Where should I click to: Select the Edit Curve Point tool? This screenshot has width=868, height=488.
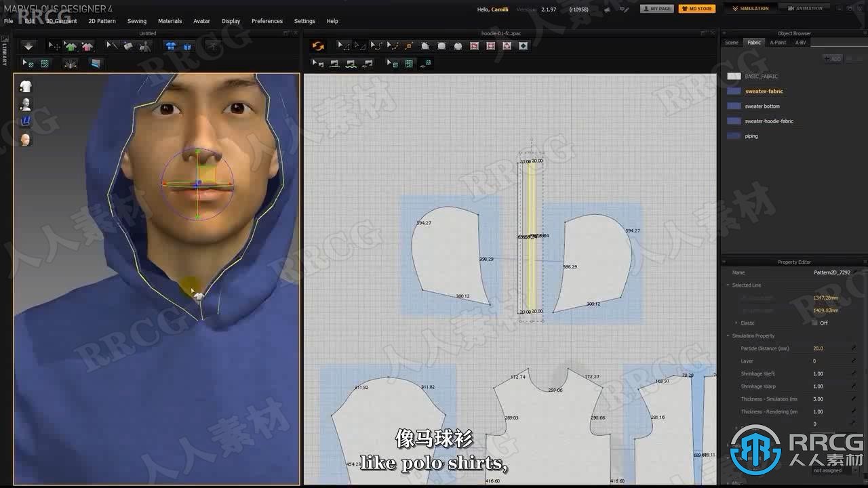coord(393,46)
